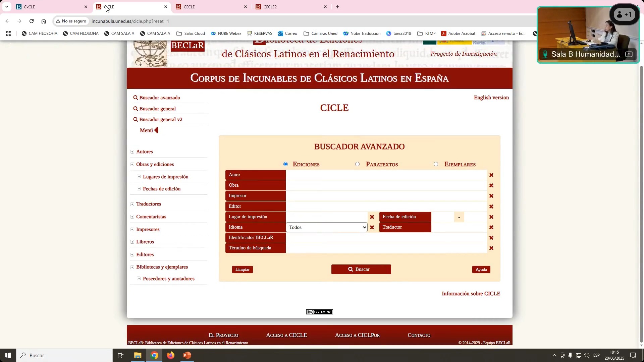
Task: Select the Paratextos radio button
Action: tap(357, 164)
